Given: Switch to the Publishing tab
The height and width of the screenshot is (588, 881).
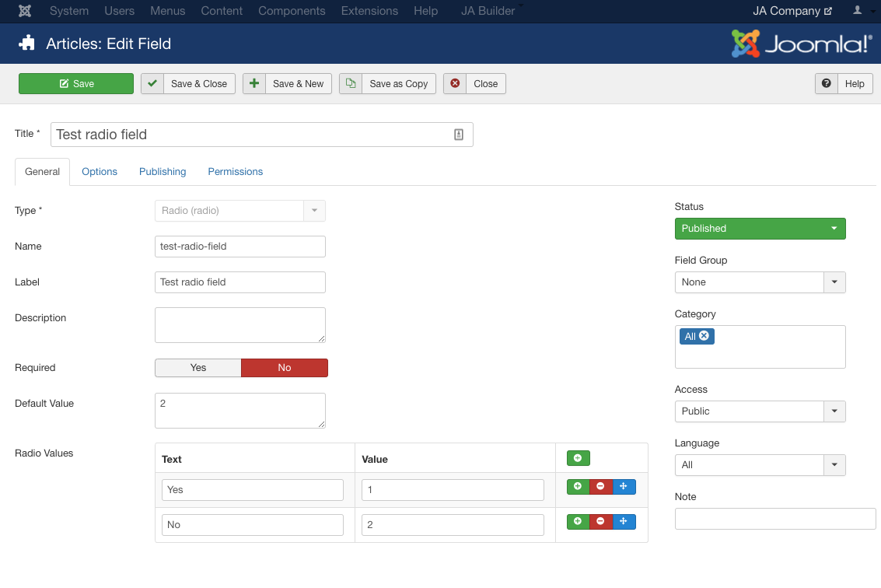Looking at the screenshot, I should [163, 172].
